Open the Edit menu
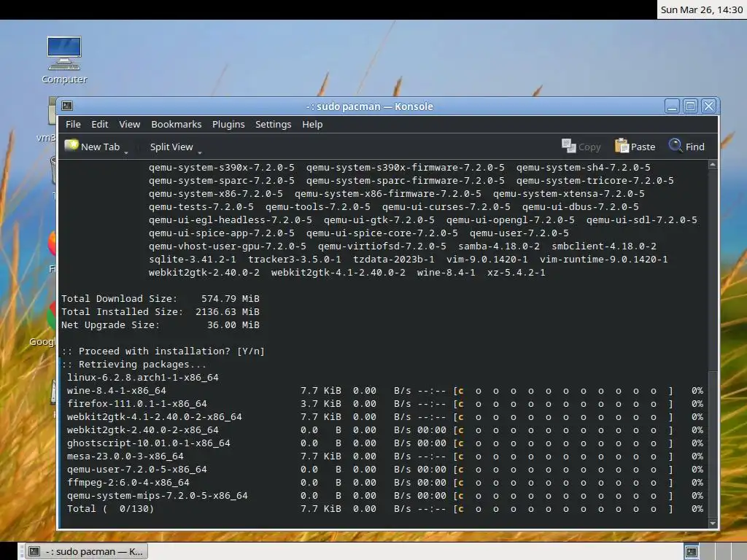Viewport: 747px width, 560px height. 99,124
